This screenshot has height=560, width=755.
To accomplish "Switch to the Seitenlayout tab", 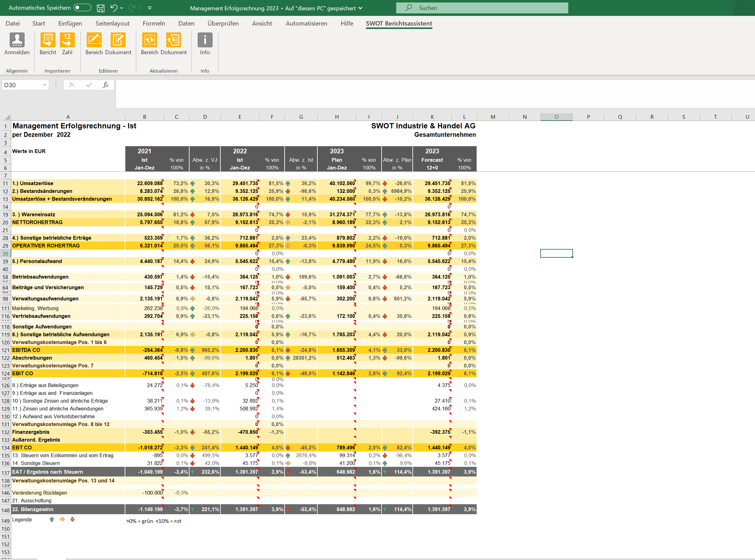I will [x=112, y=23].
